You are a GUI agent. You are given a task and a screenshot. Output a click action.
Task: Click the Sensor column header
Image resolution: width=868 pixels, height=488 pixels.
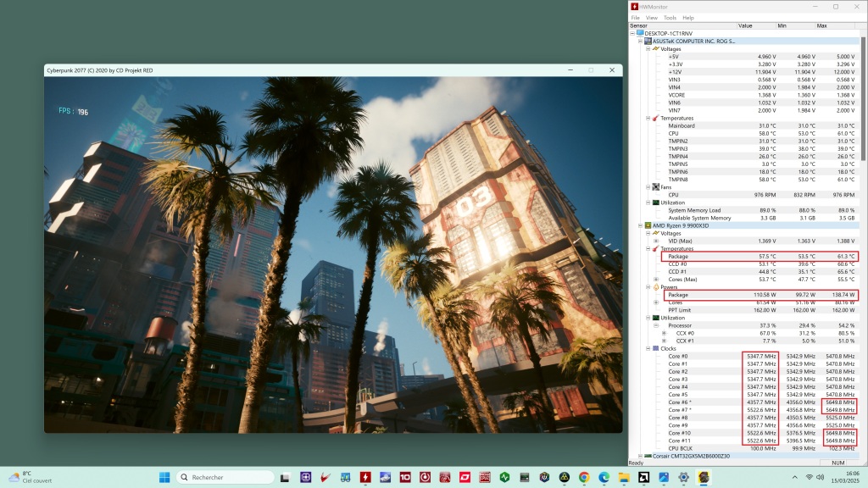682,25
